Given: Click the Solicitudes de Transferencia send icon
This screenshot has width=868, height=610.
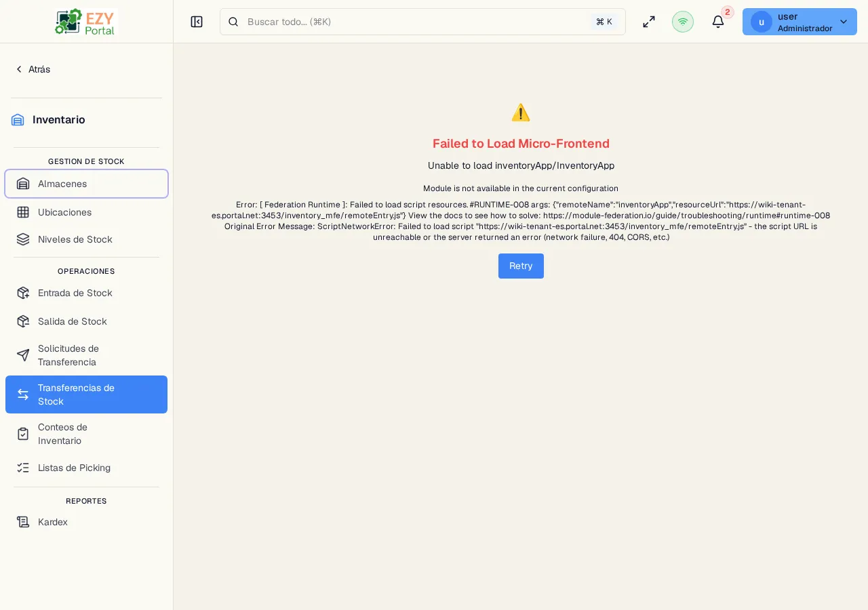Looking at the screenshot, I should click(x=23, y=355).
